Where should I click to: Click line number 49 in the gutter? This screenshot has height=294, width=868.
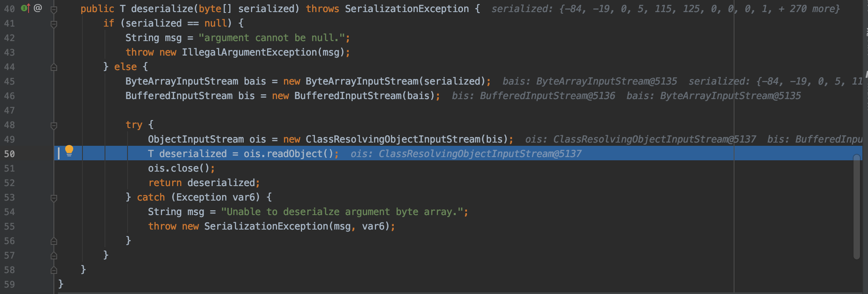point(10,139)
